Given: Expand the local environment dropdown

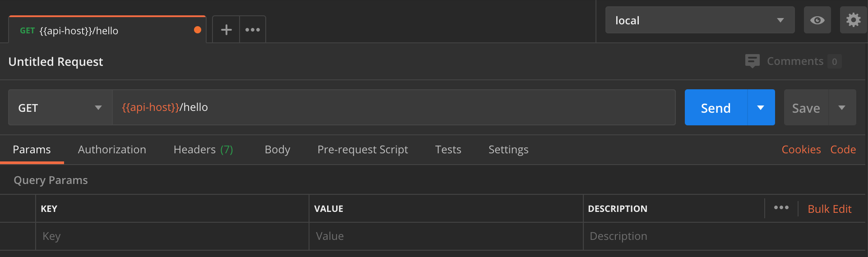Looking at the screenshot, I should [x=700, y=20].
